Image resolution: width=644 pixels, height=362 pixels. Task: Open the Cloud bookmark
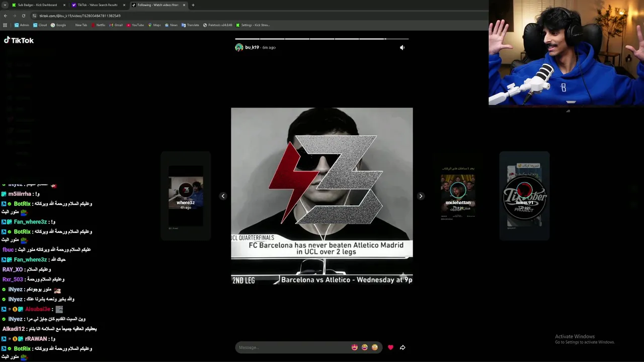[x=40, y=25]
